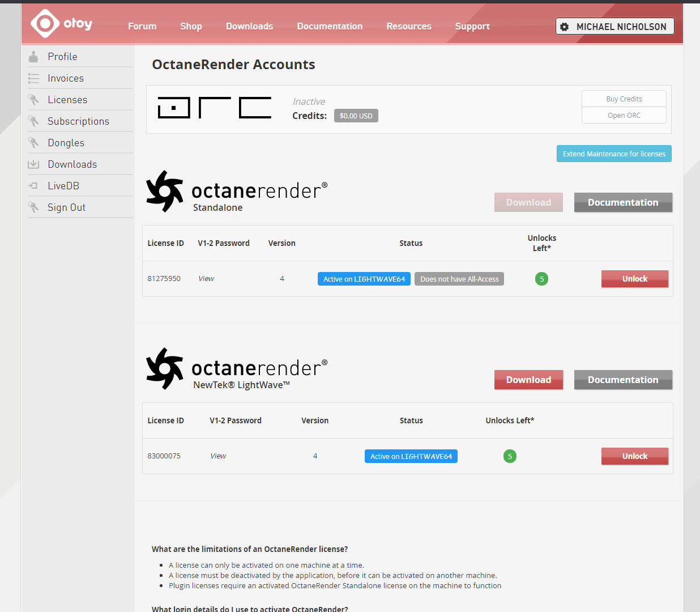Viewport: 700px width, 612px height.
Task: Click the Does not have All-Access badge
Action: point(459,279)
